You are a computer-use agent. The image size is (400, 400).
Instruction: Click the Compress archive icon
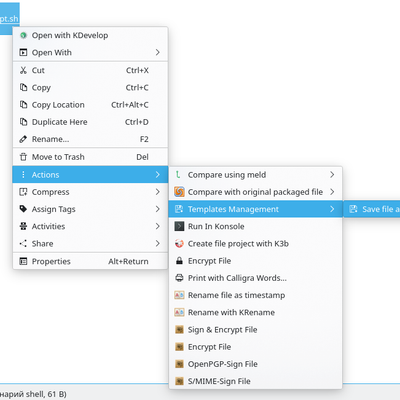(23, 192)
